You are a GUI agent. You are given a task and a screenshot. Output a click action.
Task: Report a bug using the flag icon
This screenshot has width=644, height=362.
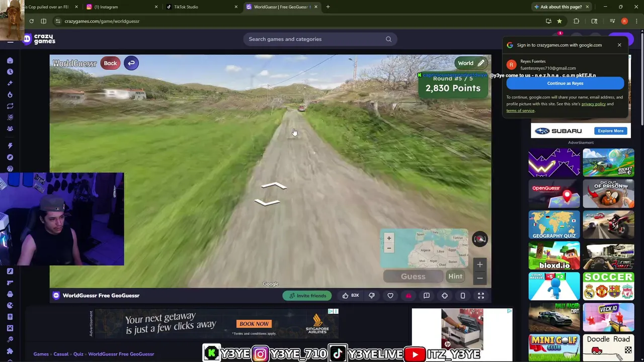click(x=427, y=296)
